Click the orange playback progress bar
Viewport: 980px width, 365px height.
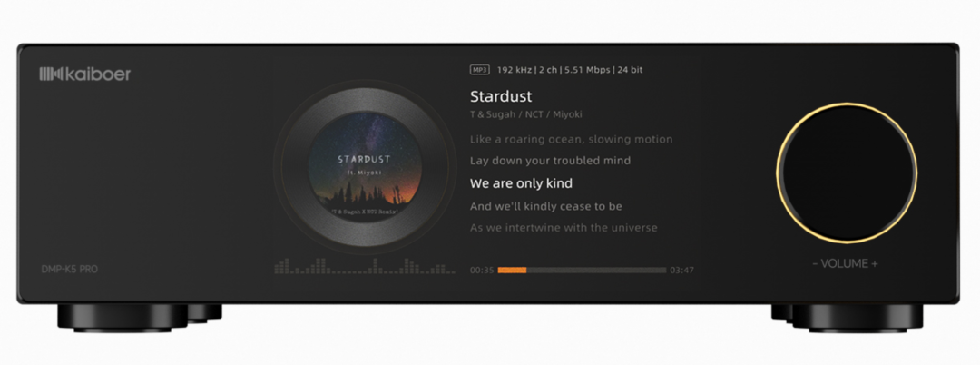click(x=512, y=270)
